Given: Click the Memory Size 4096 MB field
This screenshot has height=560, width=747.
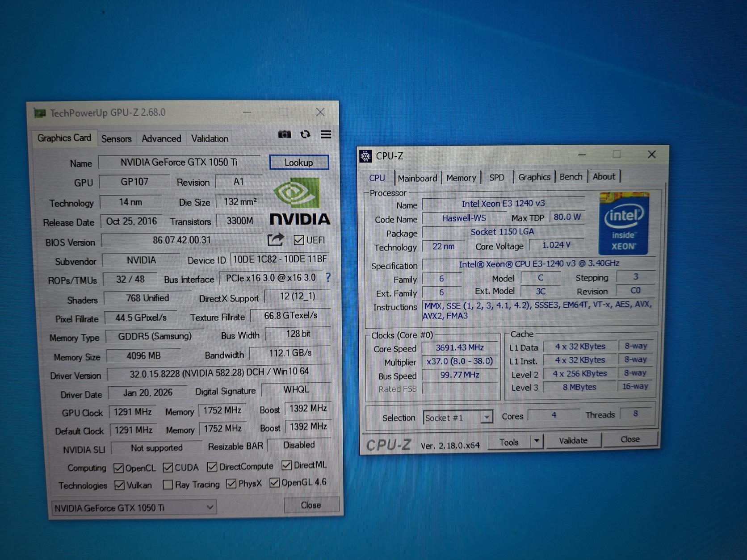Looking at the screenshot, I should (143, 356).
